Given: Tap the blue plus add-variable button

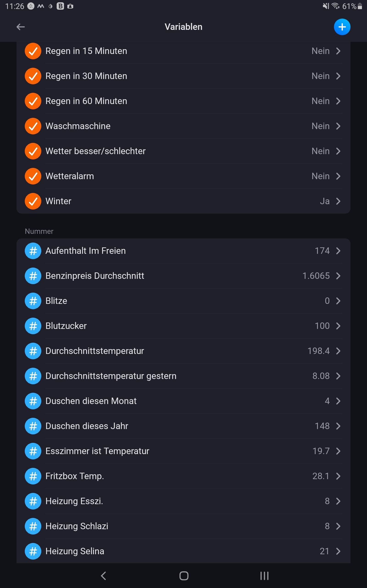Looking at the screenshot, I should 342,27.
